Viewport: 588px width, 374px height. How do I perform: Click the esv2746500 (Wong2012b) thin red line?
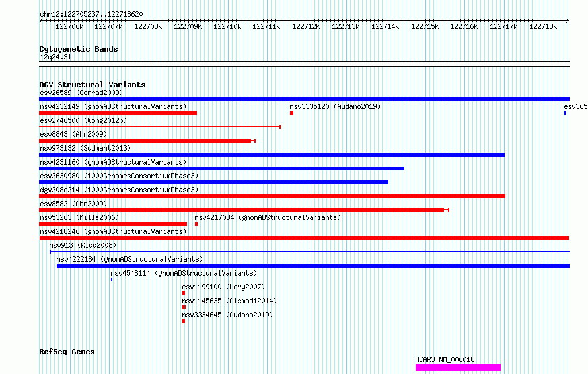(160, 127)
